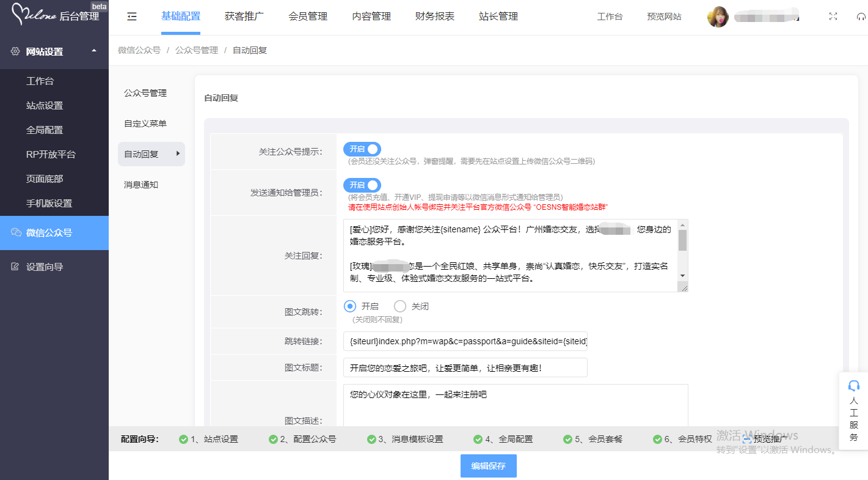The image size is (868, 480).
Task: Click scroll-up arrow of 关注回复 textarea
Action: coord(683,224)
